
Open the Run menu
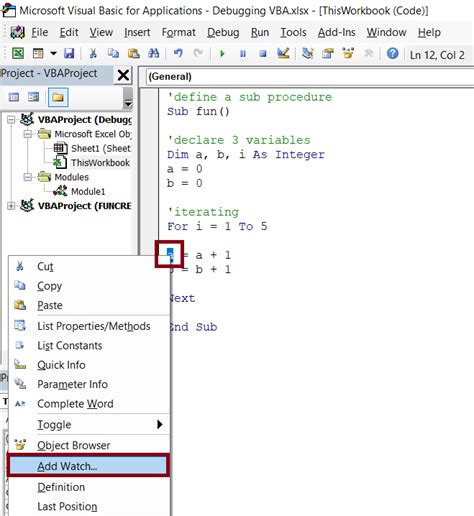[260, 32]
